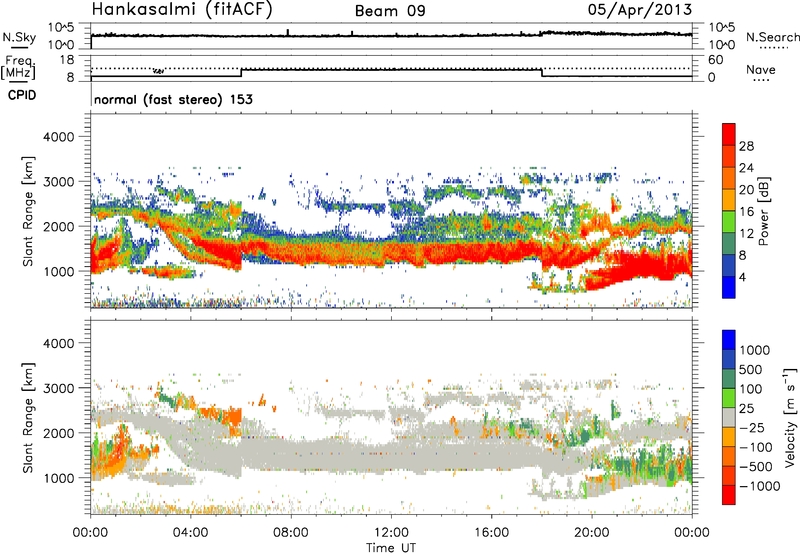Click the 'Hankasalmi (fitACF)' title text
Screen dimensions: 800x554
click(x=182, y=10)
